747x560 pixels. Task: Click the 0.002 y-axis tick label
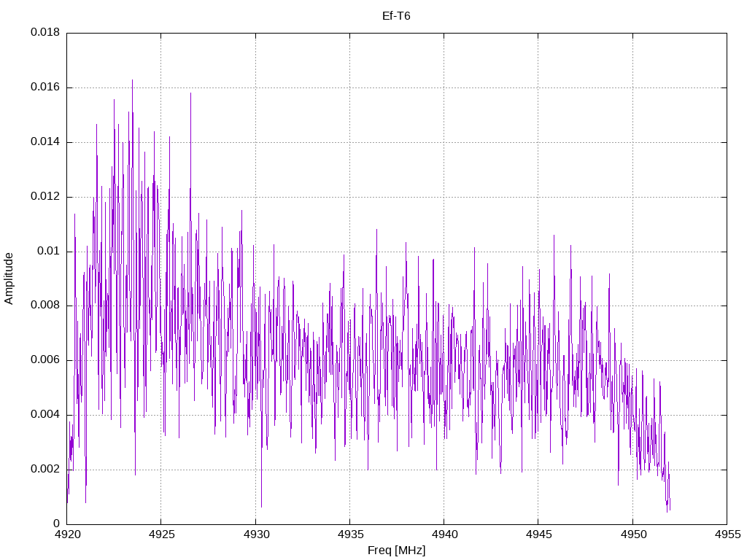pyautogui.click(x=45, y=469)
